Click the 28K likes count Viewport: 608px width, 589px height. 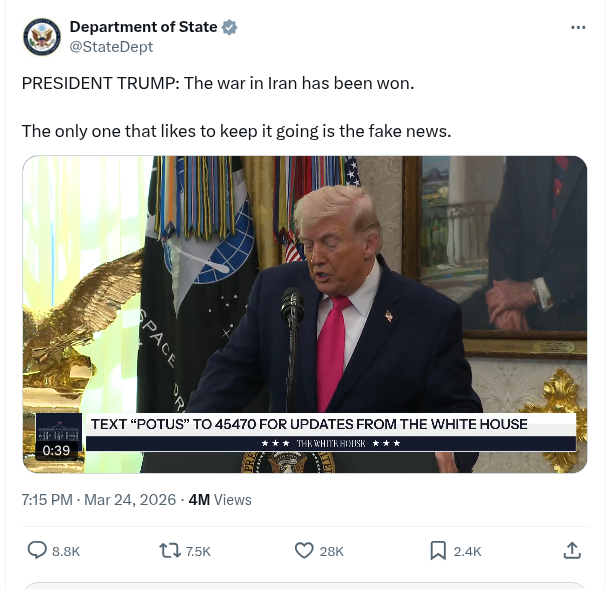(332, 551)
